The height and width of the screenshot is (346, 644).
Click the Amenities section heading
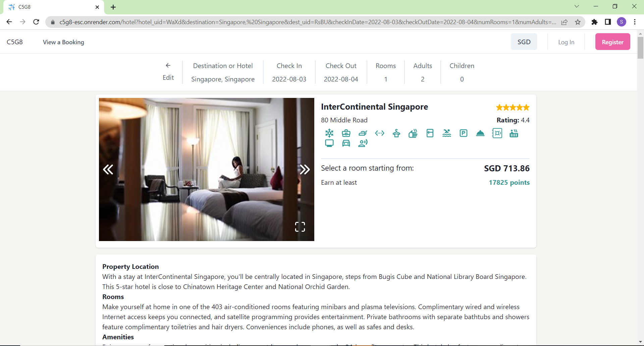pos(118,337)
